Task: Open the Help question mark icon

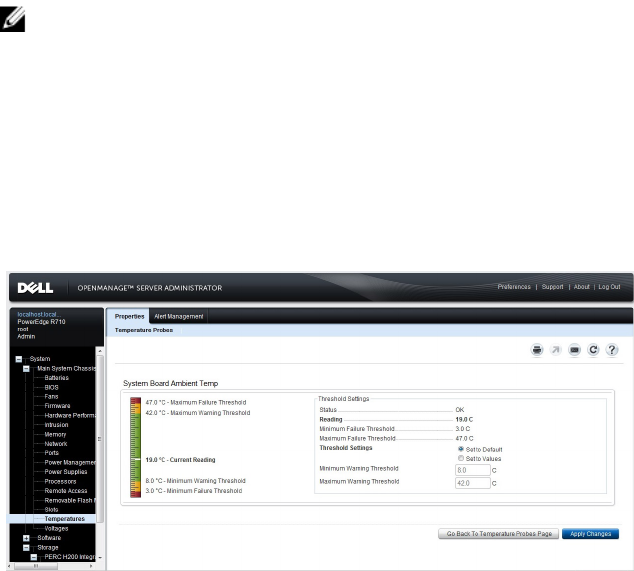Action: coord(612,350)
